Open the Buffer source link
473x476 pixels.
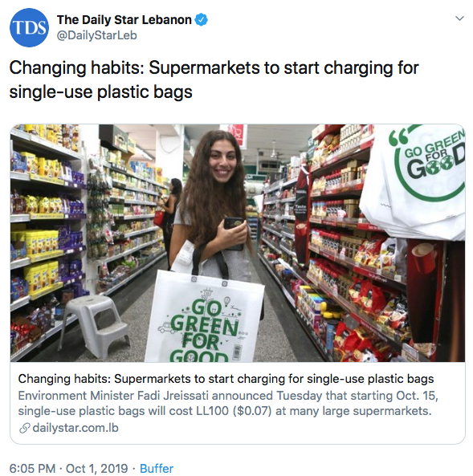point(157,468)
